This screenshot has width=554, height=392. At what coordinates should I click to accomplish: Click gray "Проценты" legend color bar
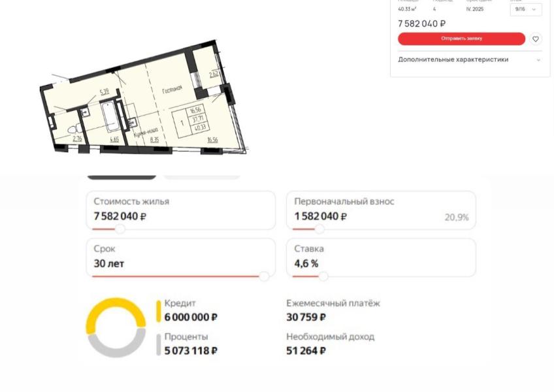tap(158, 344)
